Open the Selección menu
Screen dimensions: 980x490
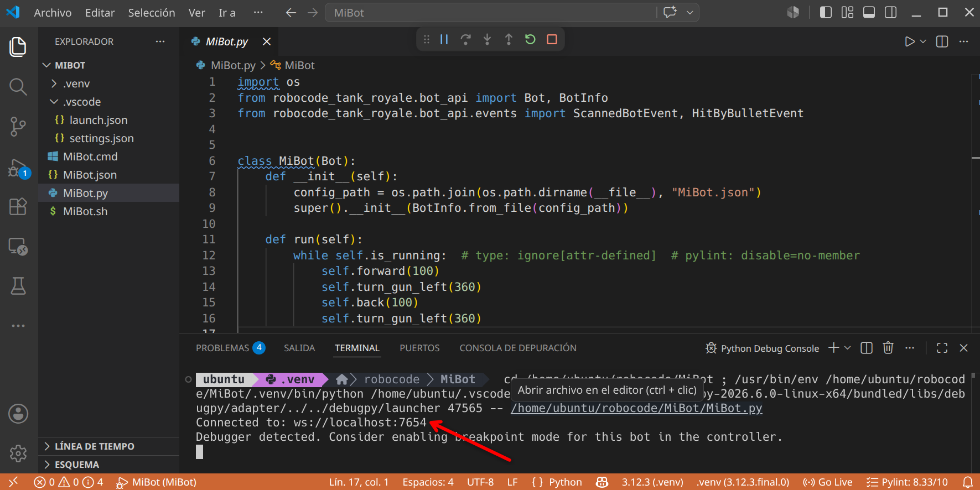click(152, 12)
